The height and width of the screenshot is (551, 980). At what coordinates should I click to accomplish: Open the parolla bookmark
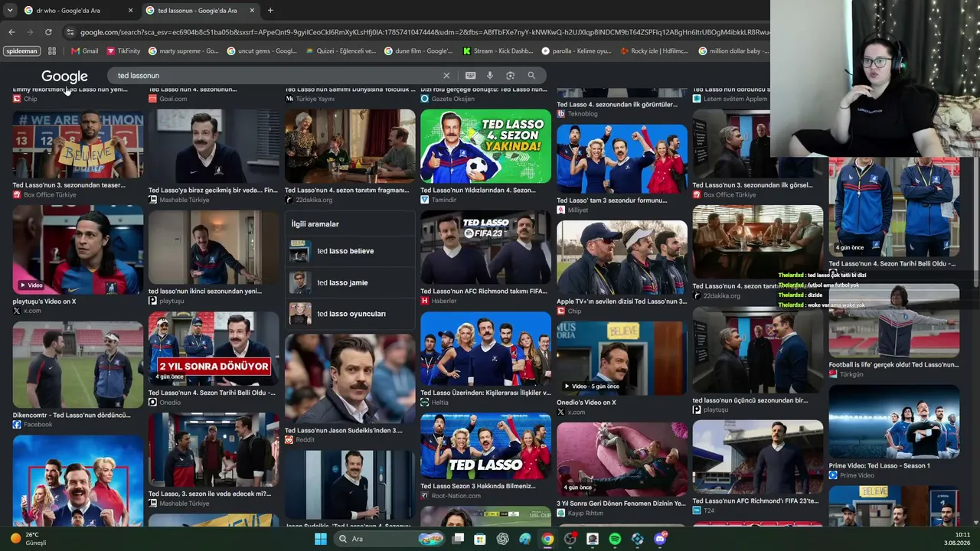pyautogui.click(x=577, y=51)
